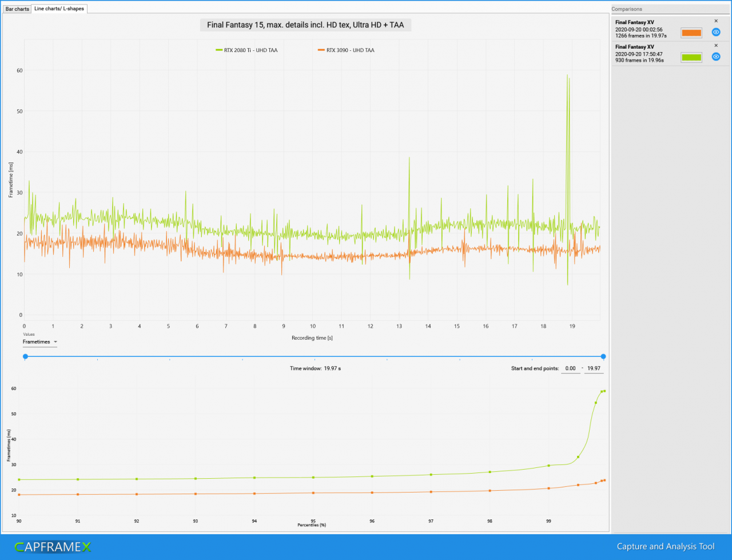The height and width of the screenshot is (560, 732).
Task: Click the RTX 2080 Ti legend entry
Action: pyautogui.click(x=246, y=50)
